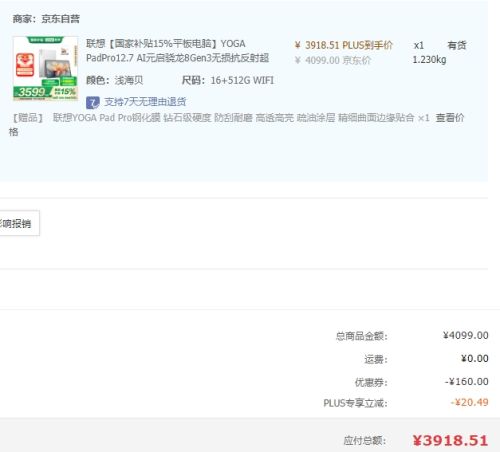Viewport: 500px width, 452px height.
Task: Click the 应付总额 total ¥3918.51
Action: 450,440
